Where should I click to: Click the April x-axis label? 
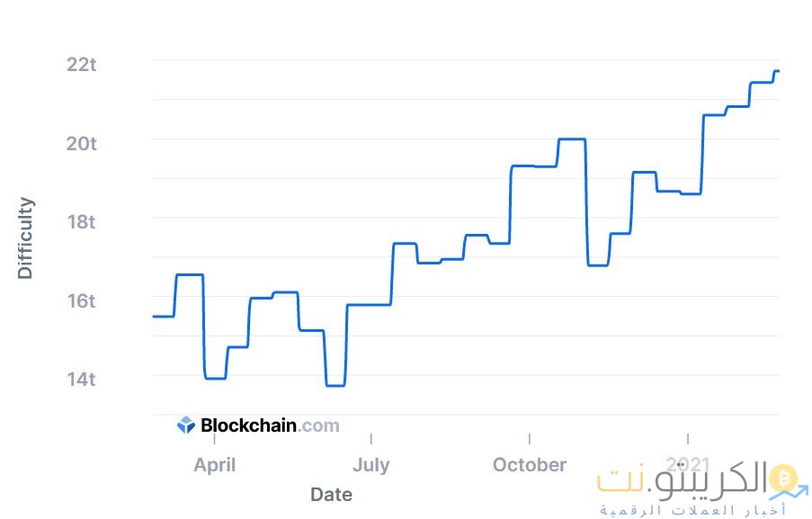pyautogui.click(x=215, y=465)
